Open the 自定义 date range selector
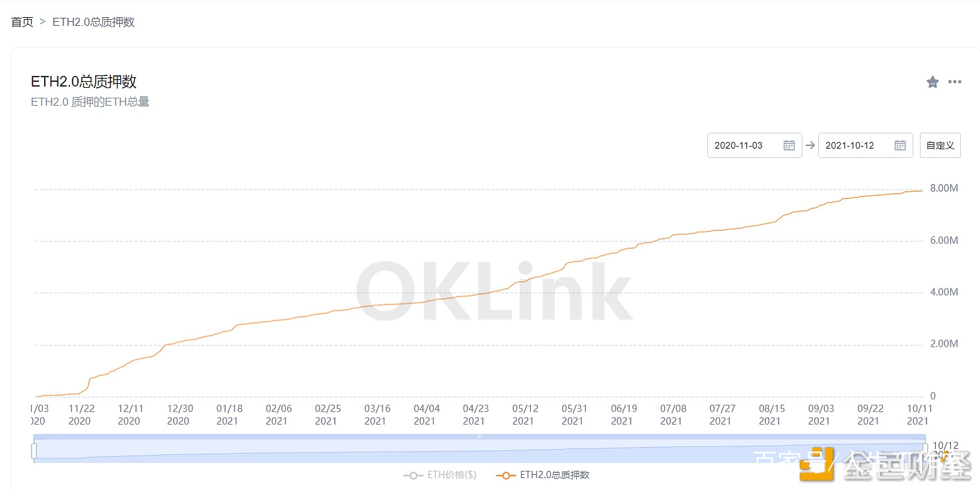980x490 pixels. pyautogui.click(x=940, y=145)
